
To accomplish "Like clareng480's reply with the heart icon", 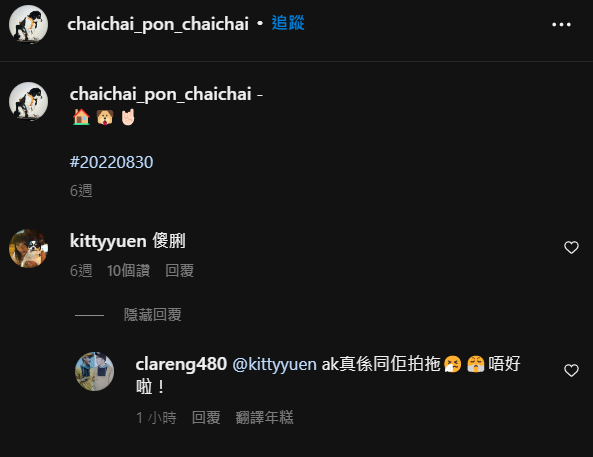I will [x=571, y=370].
